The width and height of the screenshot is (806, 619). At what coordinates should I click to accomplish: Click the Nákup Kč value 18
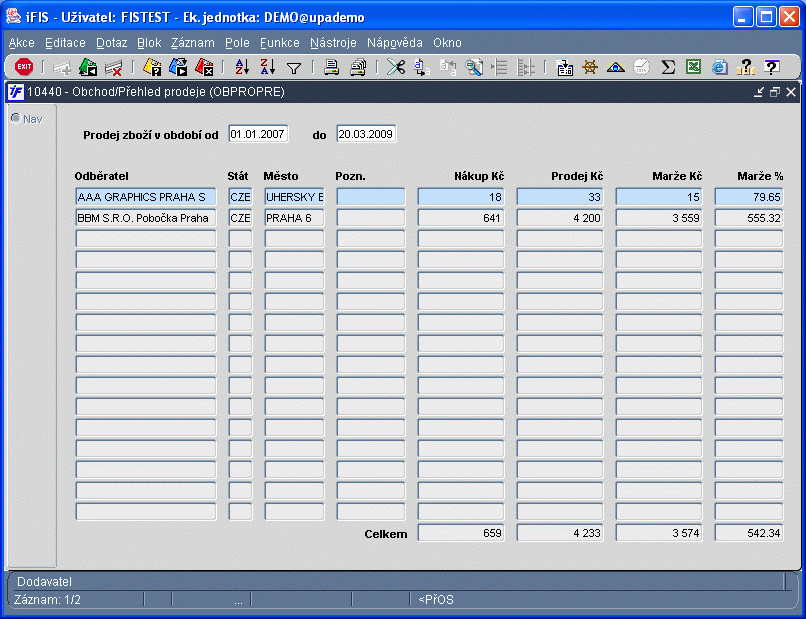tap(461, 197)
